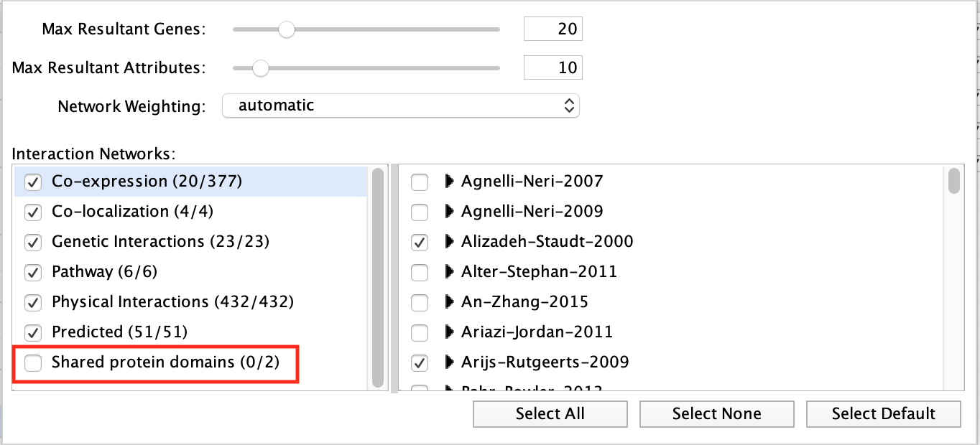980x445 pixels.
Task: Select the Physical Interactions list row
Action: [x=172, y=302]
